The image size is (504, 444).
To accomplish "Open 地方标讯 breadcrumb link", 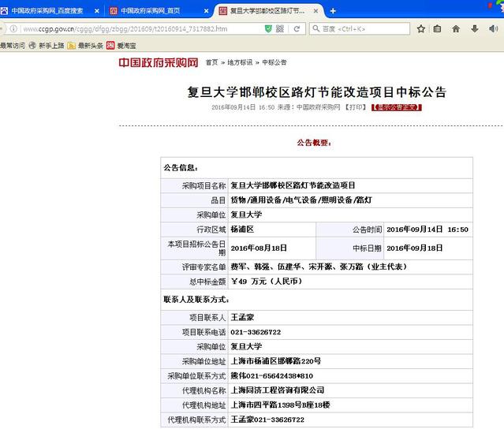I will click(240, 62).
